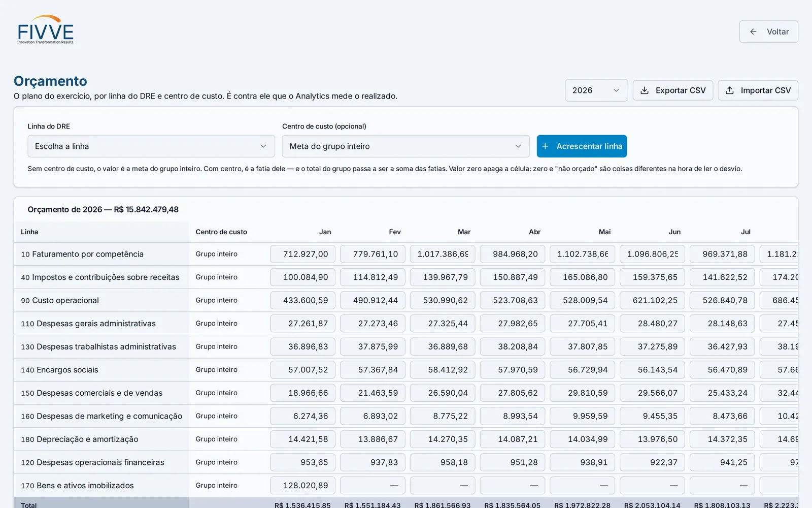Click empty Fev cell for Bens imobilizados
The image size is (812, 508).
pyautogui.click(x=373, y=485)
